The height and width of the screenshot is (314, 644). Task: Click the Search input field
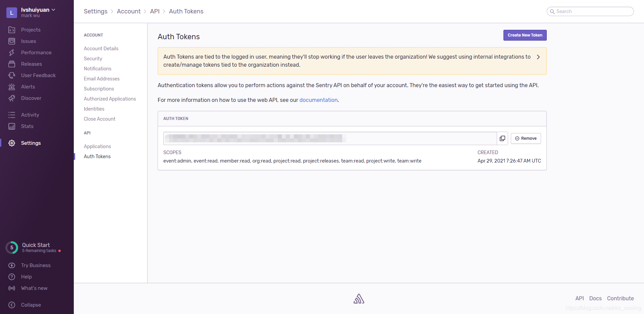click(x=590, y=11)
